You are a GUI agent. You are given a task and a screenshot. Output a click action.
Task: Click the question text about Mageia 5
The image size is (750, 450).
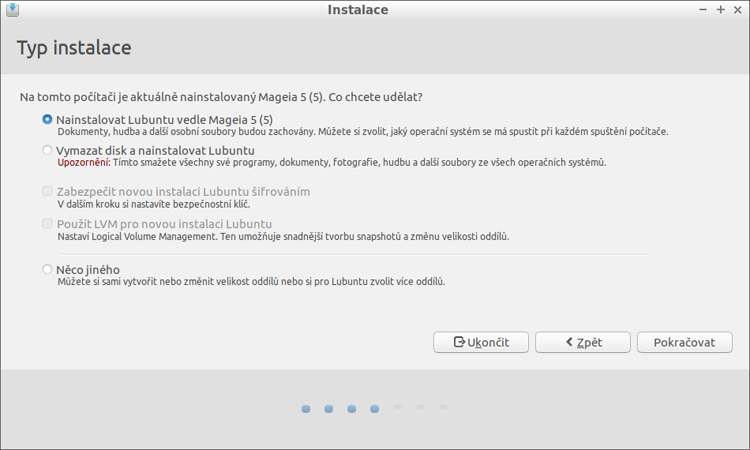221,97
